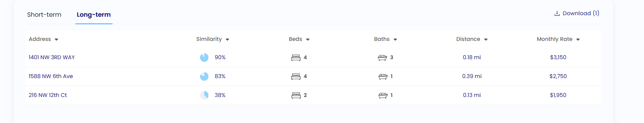Sort by Similarity using its arrow
Viewport: 644px width, 123px height.
click(x=227, y=40)
